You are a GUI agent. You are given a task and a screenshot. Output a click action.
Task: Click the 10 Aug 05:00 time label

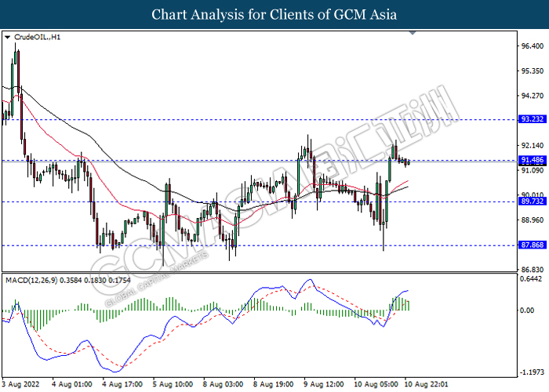376,384
